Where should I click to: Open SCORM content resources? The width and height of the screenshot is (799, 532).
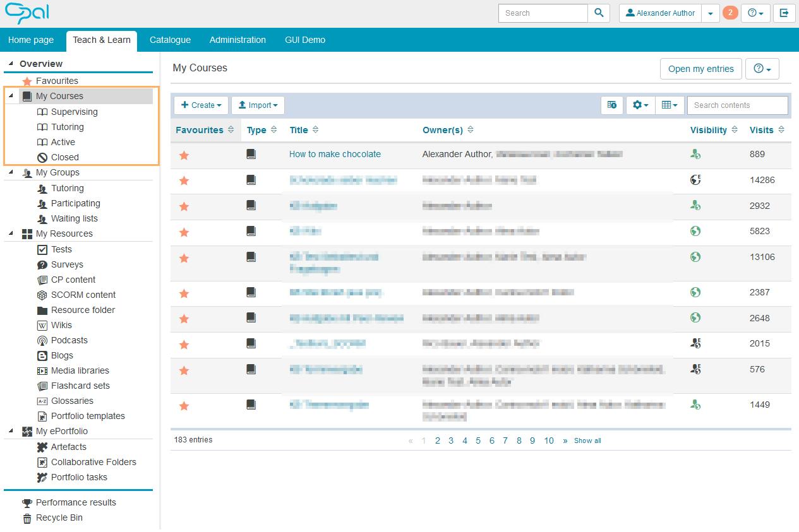83,295
